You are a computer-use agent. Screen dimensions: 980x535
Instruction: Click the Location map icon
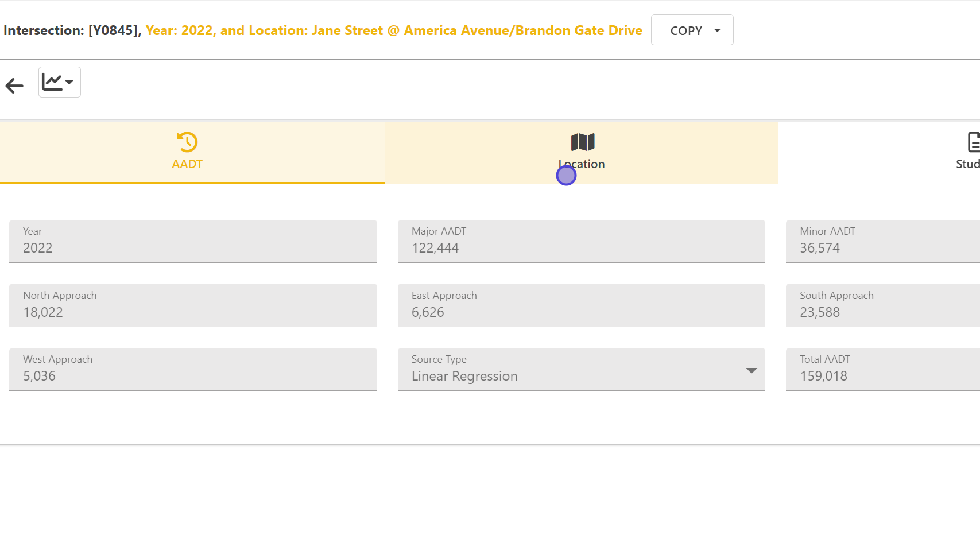582,142
